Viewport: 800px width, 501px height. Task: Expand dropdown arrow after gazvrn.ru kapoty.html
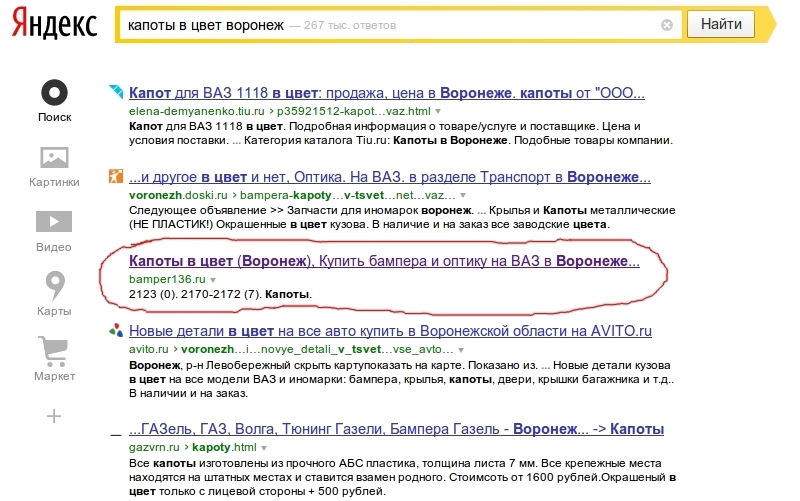tap(264, 448)
